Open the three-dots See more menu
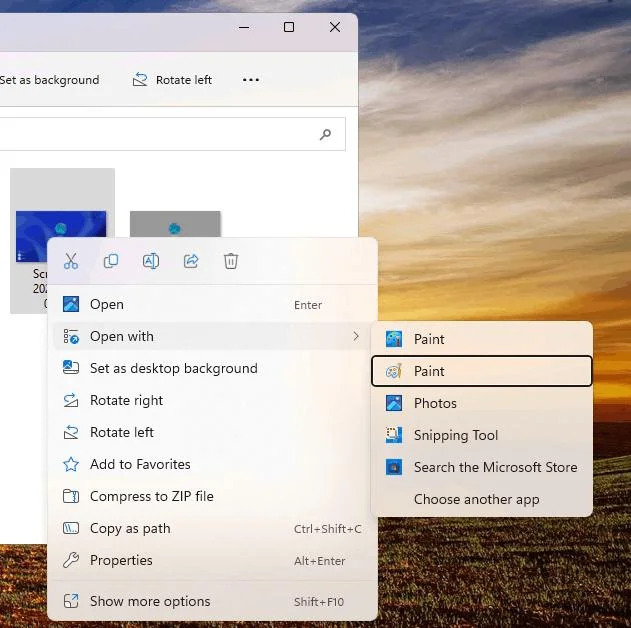Viewport: 631px width, 628px height. (251, 80)
